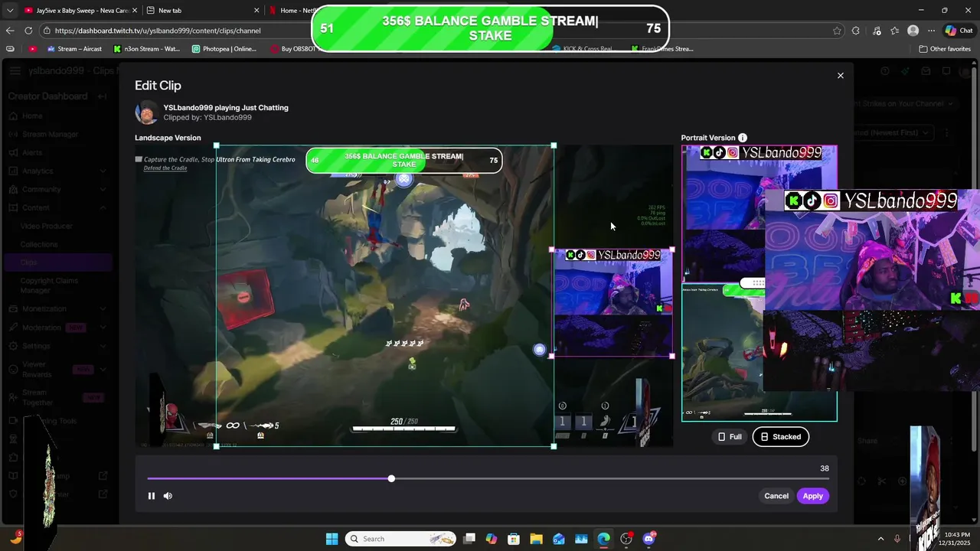Click the Apply button
This screenshot has width=980, height=551.
coord(812,496)
